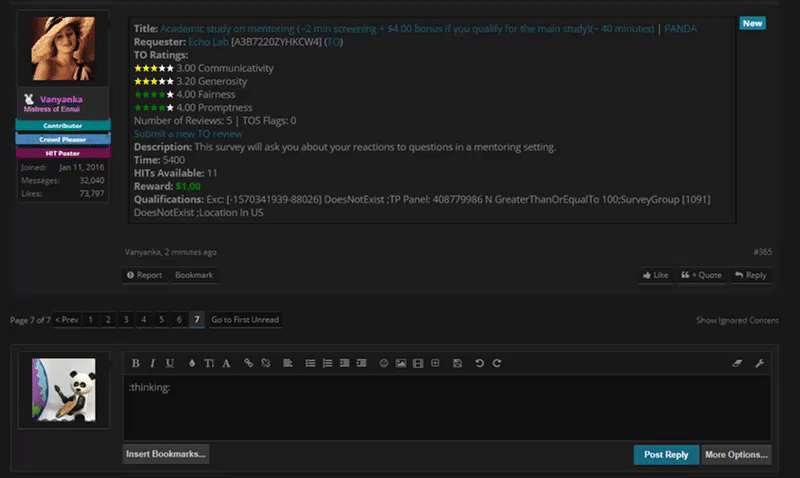This screenshot has width=800, height=478.
Task: Click the New post indicator badge
Action: (x=753, y=23)
